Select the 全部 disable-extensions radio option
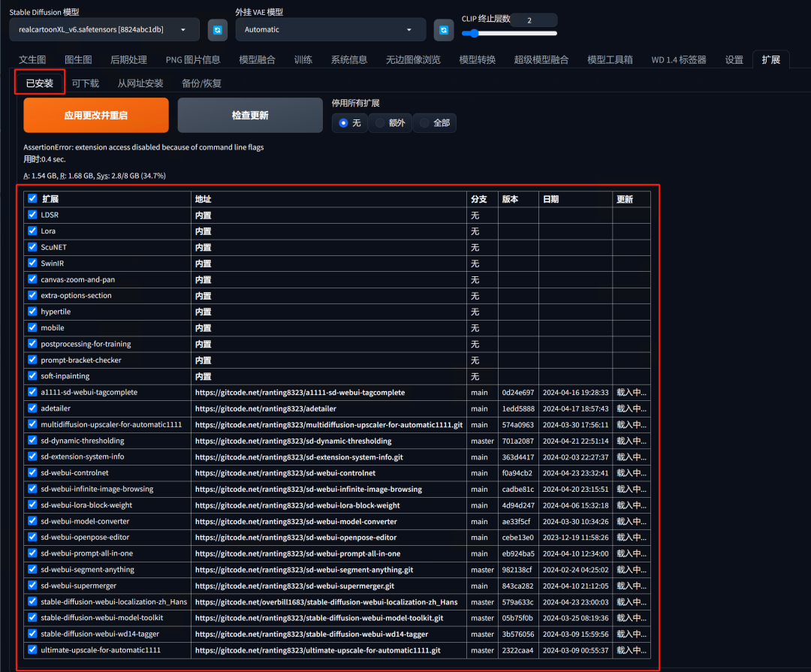This screenshot has width=811, height=672. tap(435, 122)
